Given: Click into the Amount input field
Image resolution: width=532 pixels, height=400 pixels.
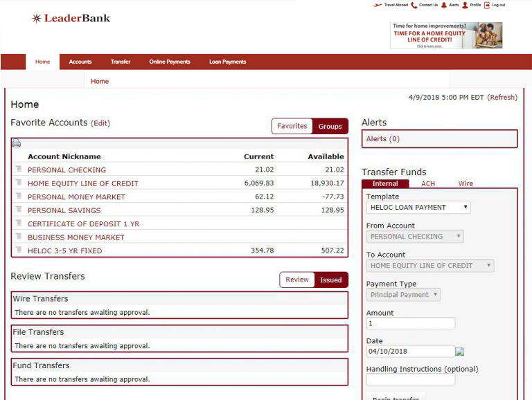Looking at the screenshot, I should pos(410,323).
